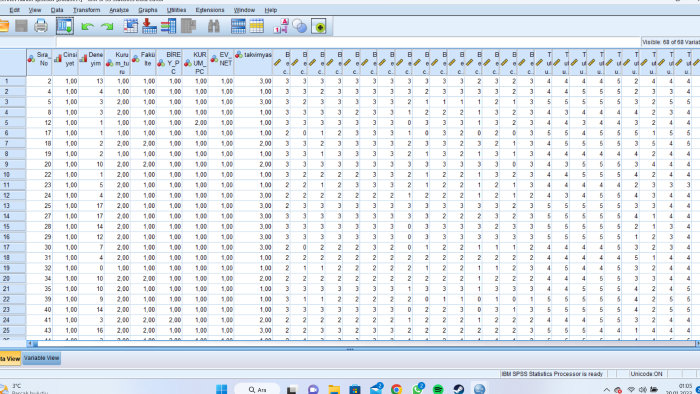Image resolution: width=700 pixels, height=394 pixels.
Task: Open WhatsApp from the taskbar
Action: pyautogui.click(x=417, y=389)
